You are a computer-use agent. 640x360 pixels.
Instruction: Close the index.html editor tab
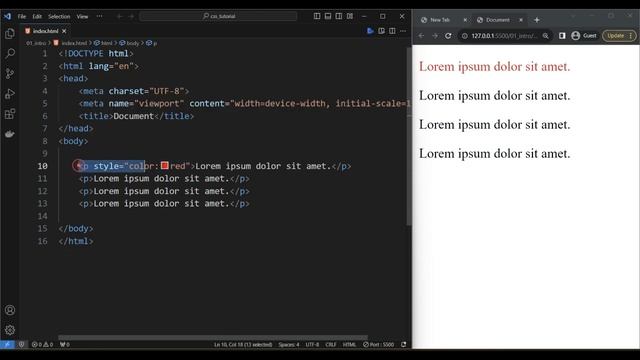(64, 31)
